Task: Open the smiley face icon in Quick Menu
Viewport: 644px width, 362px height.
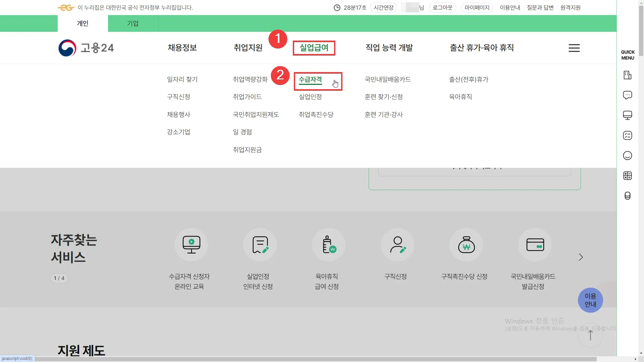Action: pyautogui.click(x=627, y=156)
